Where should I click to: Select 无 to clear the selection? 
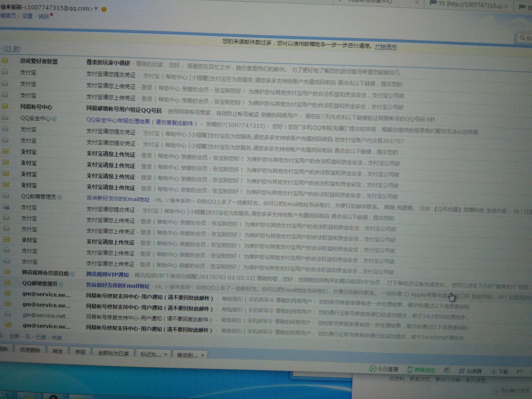point(27,336)
